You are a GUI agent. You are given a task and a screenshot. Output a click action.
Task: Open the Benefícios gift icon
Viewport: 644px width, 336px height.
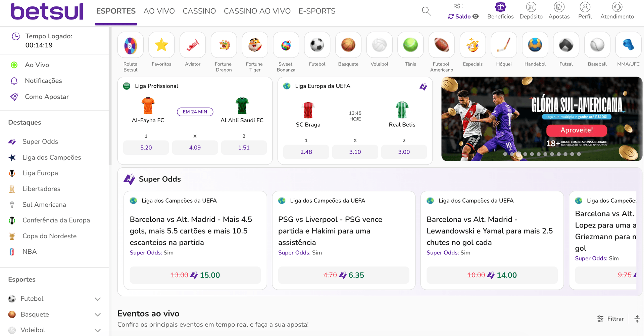click(500, 7)
